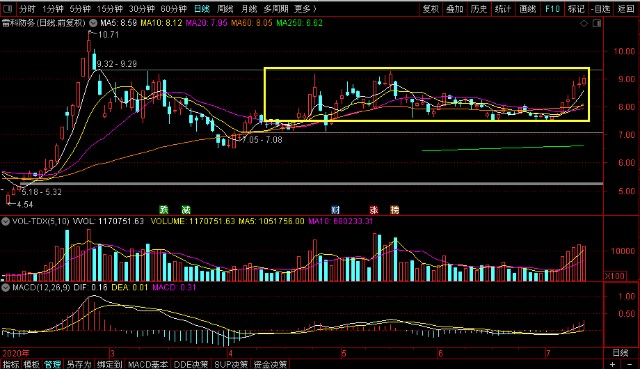Image resolution: width=640 pixels, height=369 pixels.
Task: Switch to the 周线 weekly period tab
Action: pos(225,9)
